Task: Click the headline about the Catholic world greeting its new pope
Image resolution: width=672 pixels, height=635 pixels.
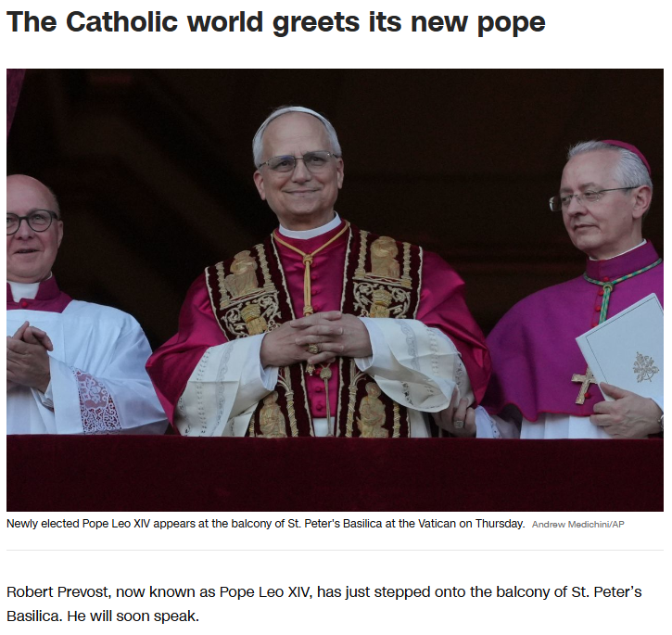Action: click(275, 22)
